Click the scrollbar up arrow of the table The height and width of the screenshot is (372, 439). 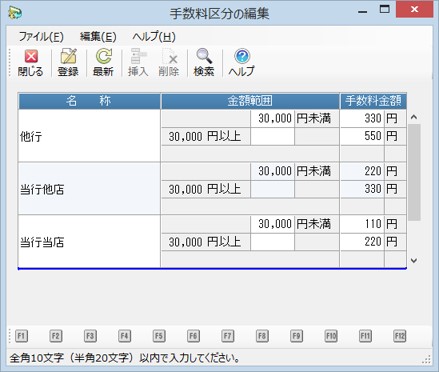[414, 117]
